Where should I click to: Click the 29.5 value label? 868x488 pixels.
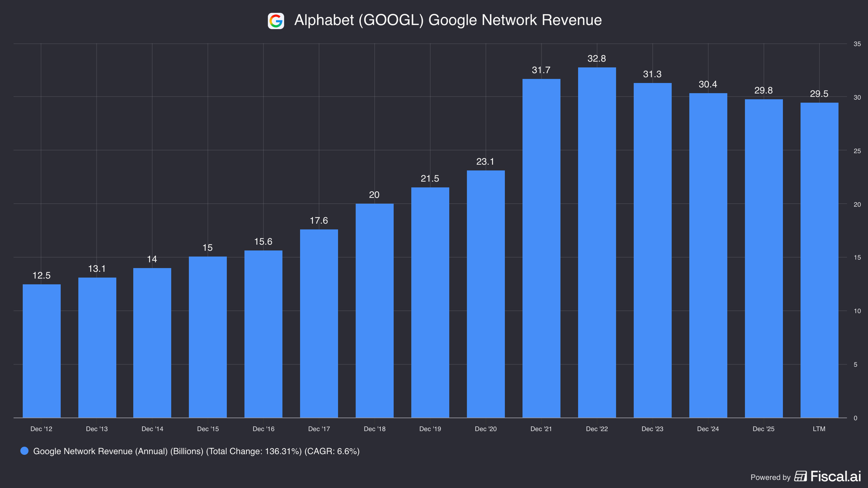pyautogui.click(x=819, y=94)
